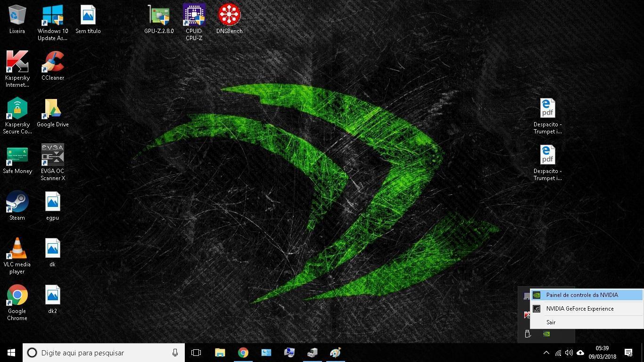Select the Kaspersky Internet Security shortcut
This screenshot has width=644, height=362.
tap(17, 70)
